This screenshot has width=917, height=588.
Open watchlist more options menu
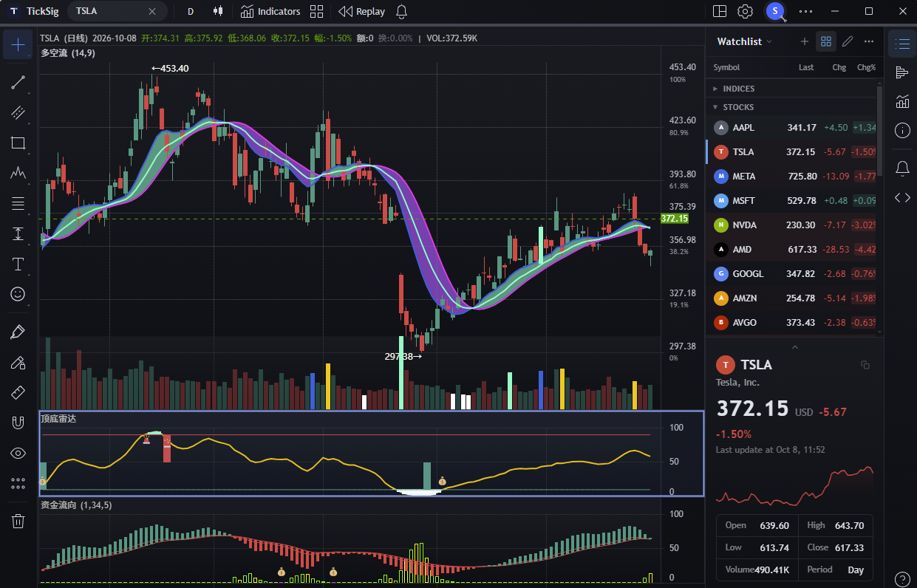[869, 41]
